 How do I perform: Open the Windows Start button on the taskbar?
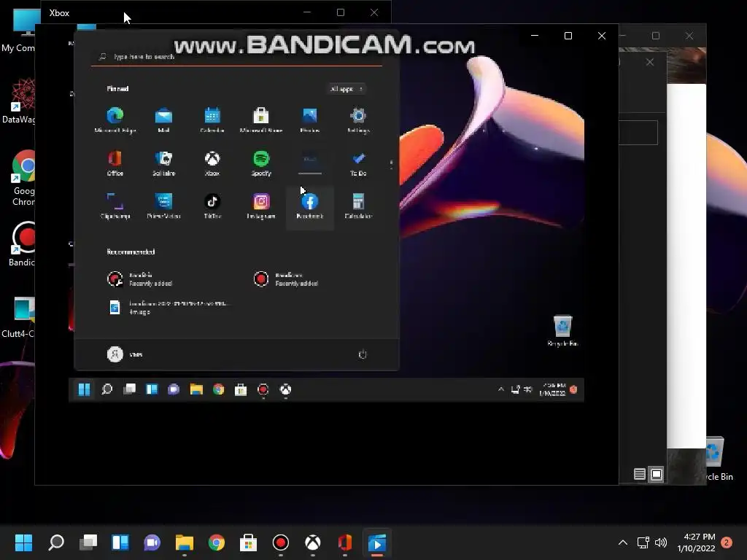tap(23, 542)
